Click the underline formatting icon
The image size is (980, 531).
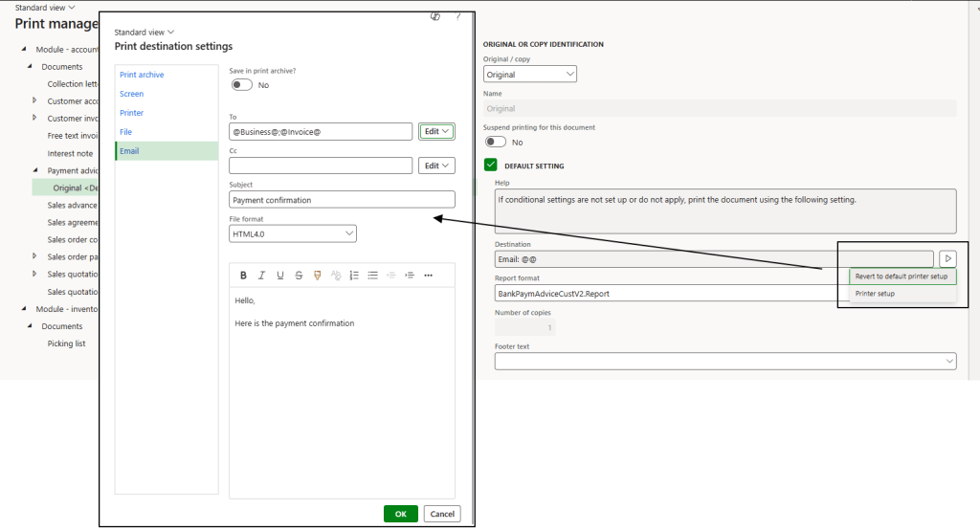point(279,276)
